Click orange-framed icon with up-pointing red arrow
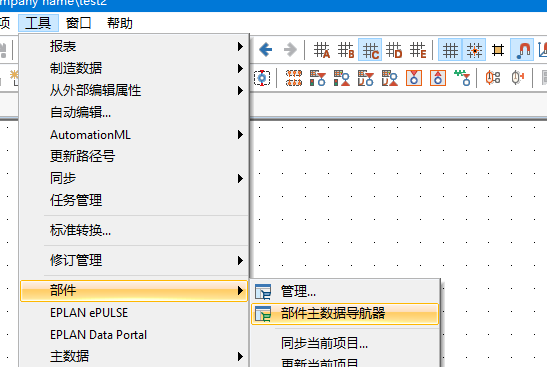Screen dimensions: 547x367 click(x=438, y=78)
